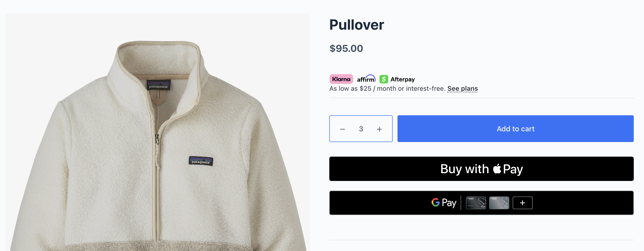Viewport: 644px width, 251px height.
Task: Open the See plans link
Action: pos(462,89)
